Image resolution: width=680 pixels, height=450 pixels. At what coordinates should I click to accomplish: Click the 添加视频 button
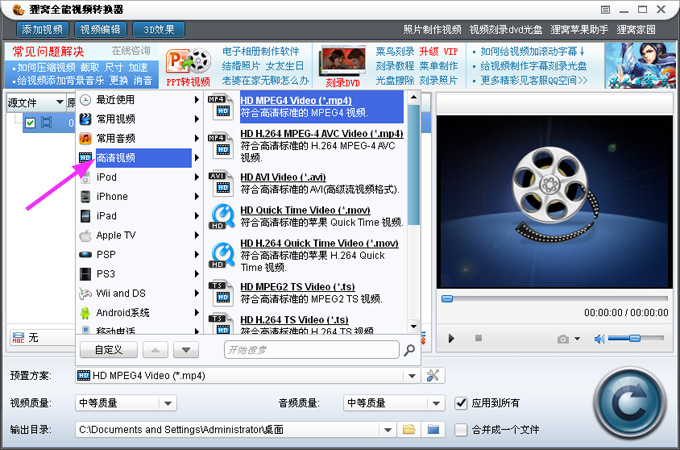[42, 29]
